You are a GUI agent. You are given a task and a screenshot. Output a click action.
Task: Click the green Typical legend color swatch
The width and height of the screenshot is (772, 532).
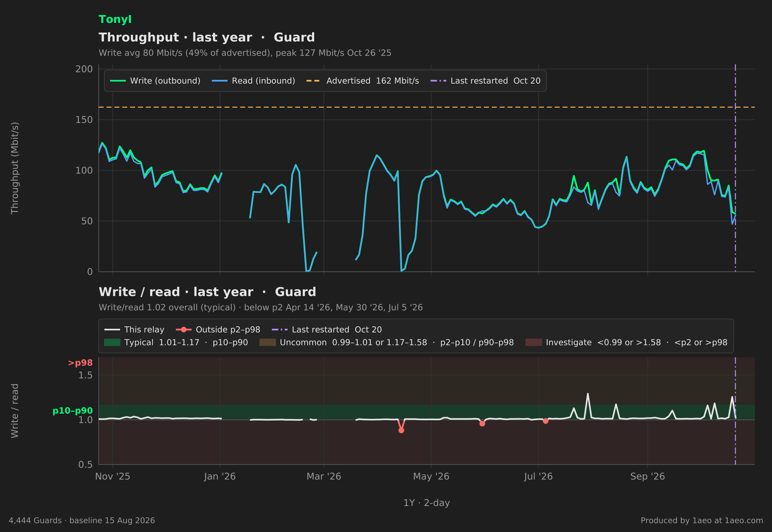click(x=112, y=343)
